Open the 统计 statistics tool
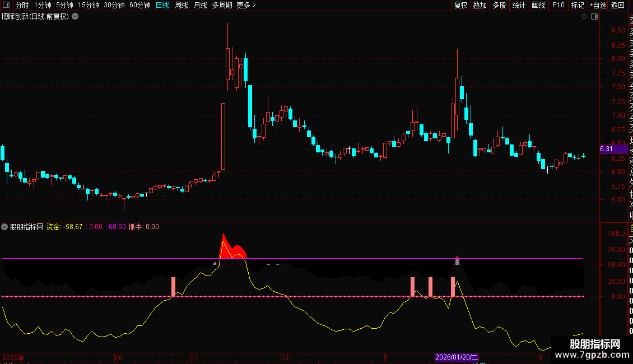 519,5
